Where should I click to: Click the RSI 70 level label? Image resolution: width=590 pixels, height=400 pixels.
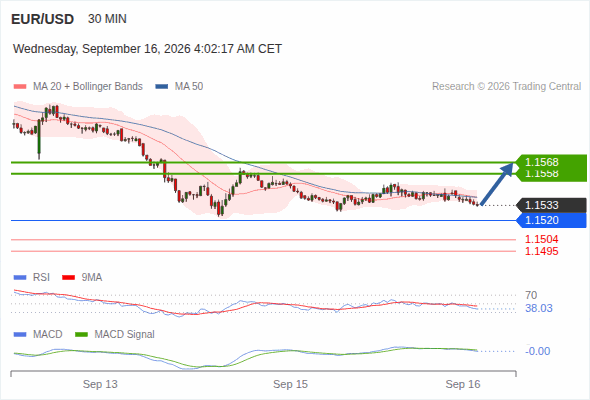click(531, 295)
